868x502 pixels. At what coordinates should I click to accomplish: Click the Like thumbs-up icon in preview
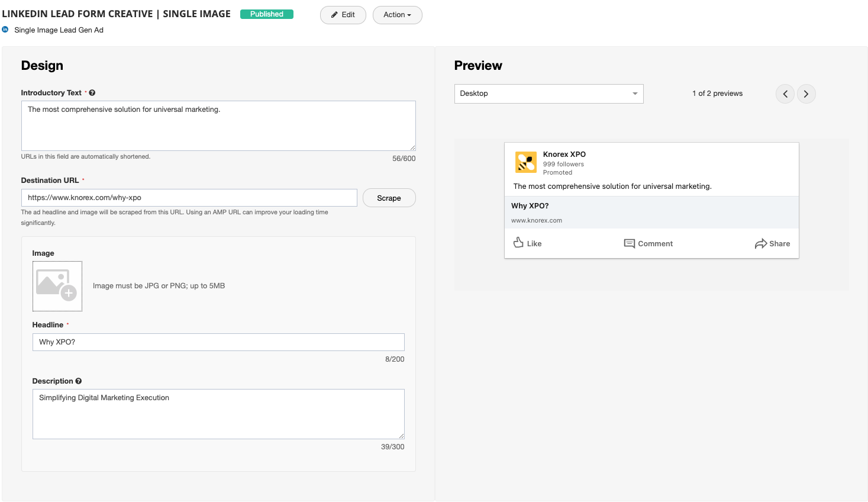point(518,243)
